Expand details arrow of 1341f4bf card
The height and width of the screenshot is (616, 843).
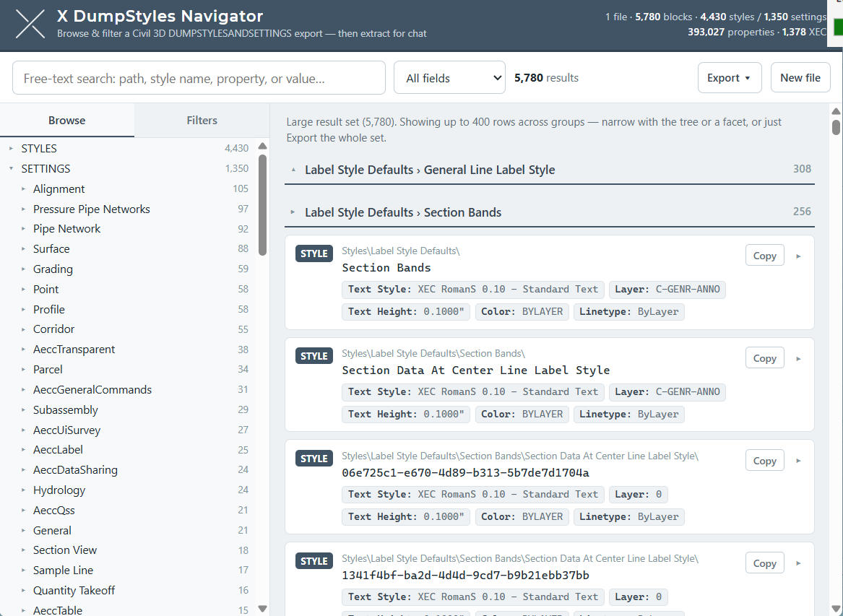[x=798, y=563]
